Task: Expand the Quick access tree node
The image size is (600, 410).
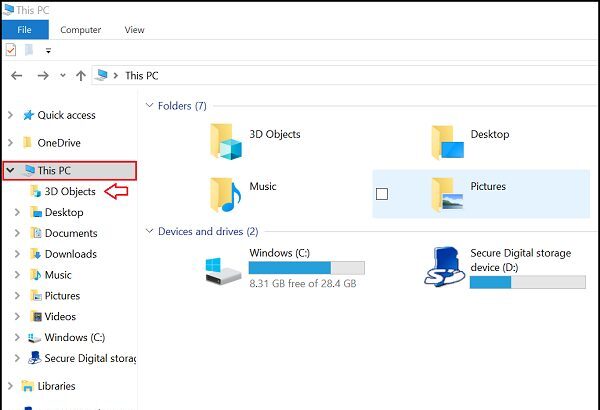Action: (11, 115)
